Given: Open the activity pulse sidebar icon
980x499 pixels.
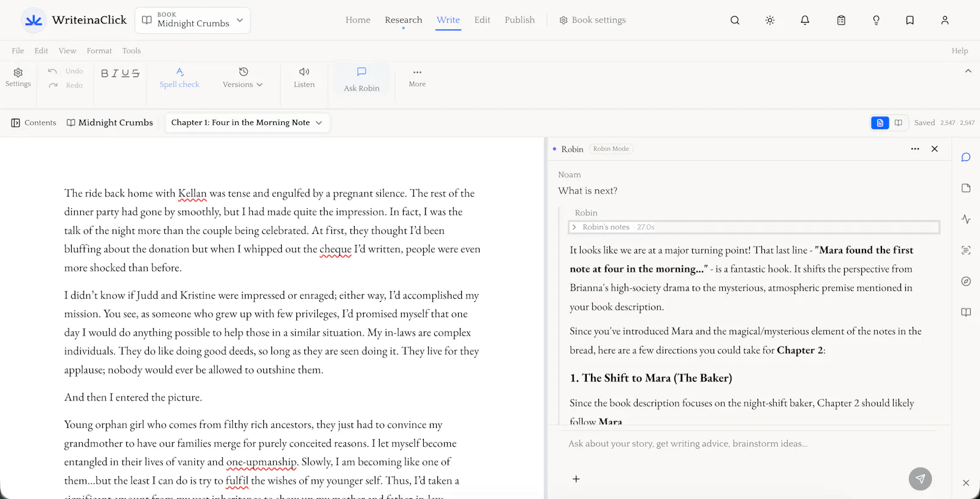Looking at the screenshot, I should pos(966,219).
